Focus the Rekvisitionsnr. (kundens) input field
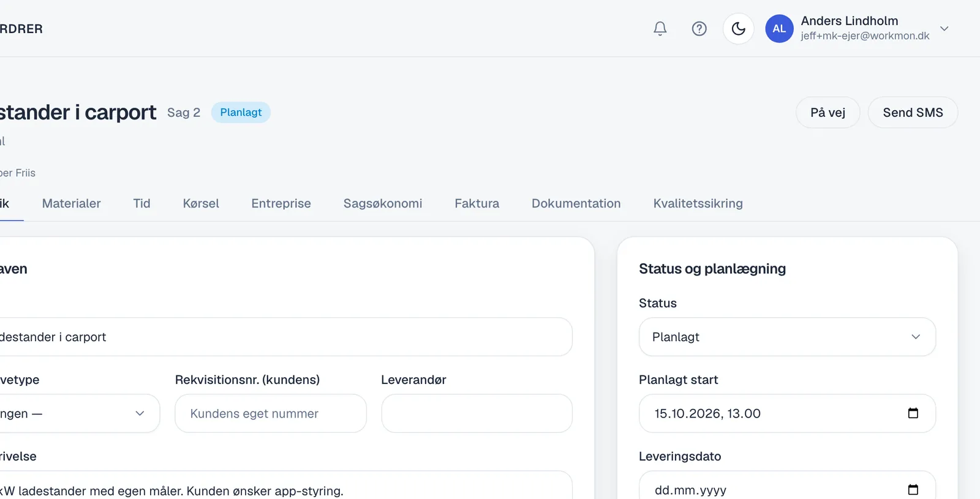 point(271,413)
